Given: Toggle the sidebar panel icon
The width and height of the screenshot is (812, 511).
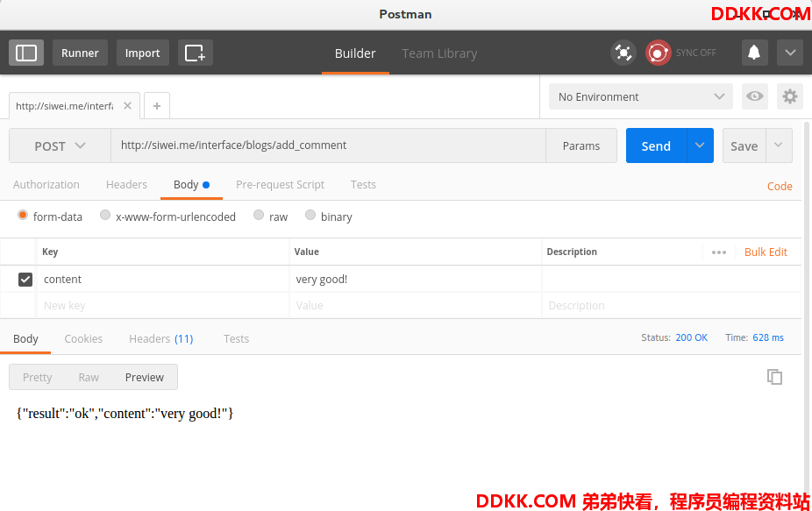Looking at the screenshot, I should coord(26,53).
